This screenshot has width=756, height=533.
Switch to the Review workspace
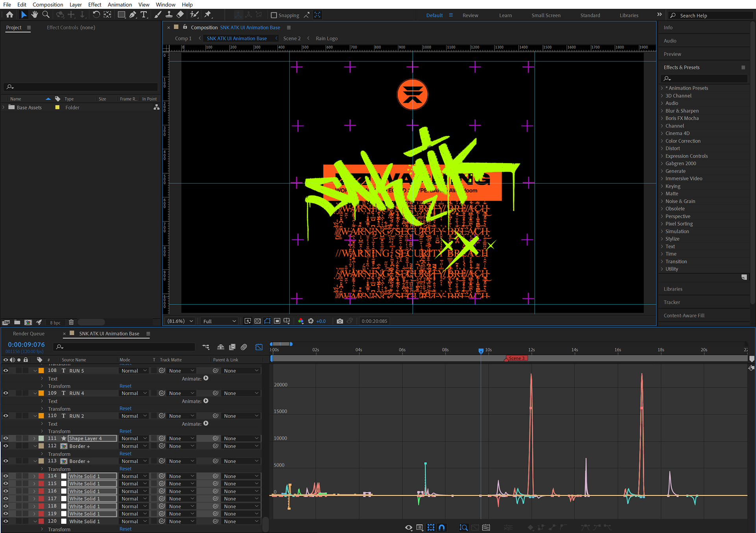coord(470,15)
